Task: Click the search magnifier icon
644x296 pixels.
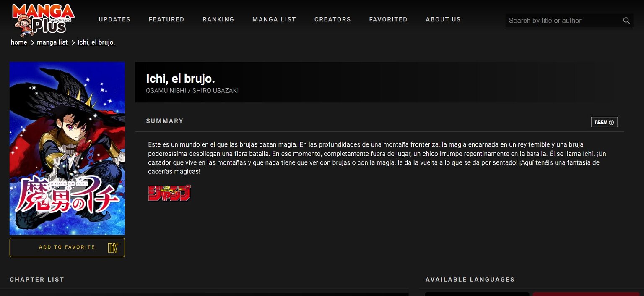Action: coord(626,21)
